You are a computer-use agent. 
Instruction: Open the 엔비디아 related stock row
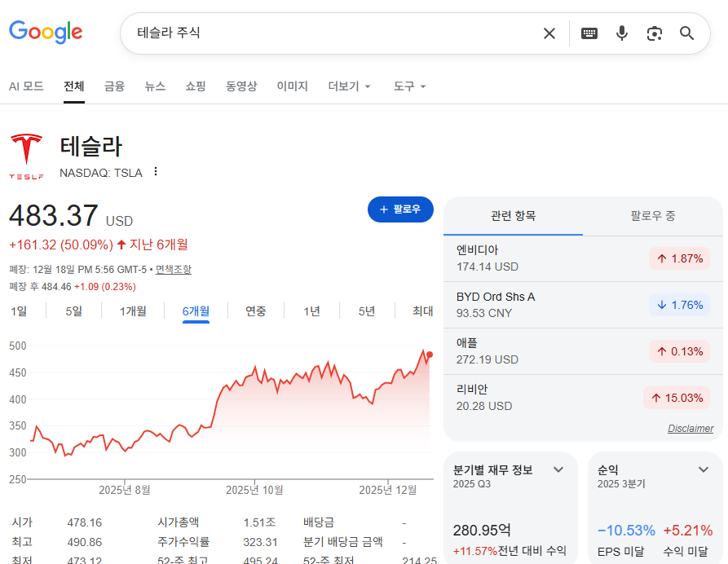coord(583,258)
